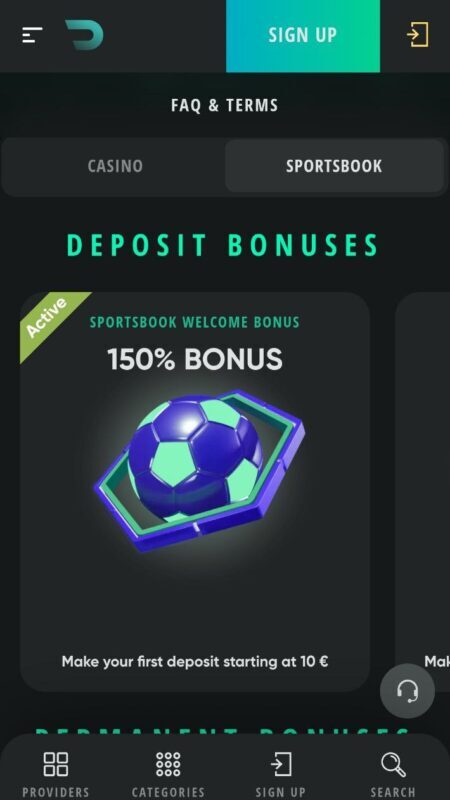Tap the bottom bar Sign Up icon
The width and height of the screenshot is (450, 800).
[281, 764]
